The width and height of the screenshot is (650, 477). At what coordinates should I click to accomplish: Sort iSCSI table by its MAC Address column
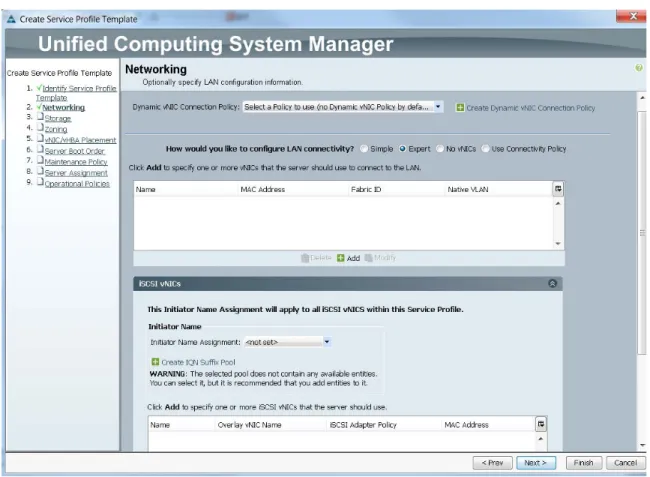[x=488, y=424]
